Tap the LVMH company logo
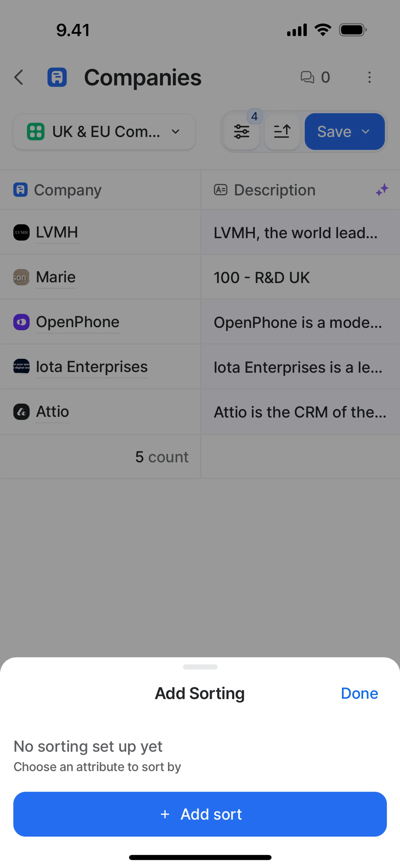 21,233
